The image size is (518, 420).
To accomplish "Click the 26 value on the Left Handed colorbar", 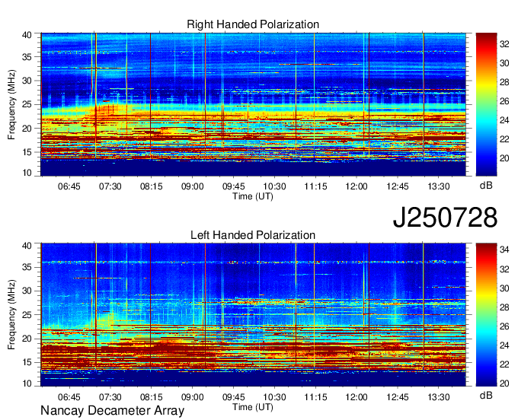I will click(x=504, y=326).
